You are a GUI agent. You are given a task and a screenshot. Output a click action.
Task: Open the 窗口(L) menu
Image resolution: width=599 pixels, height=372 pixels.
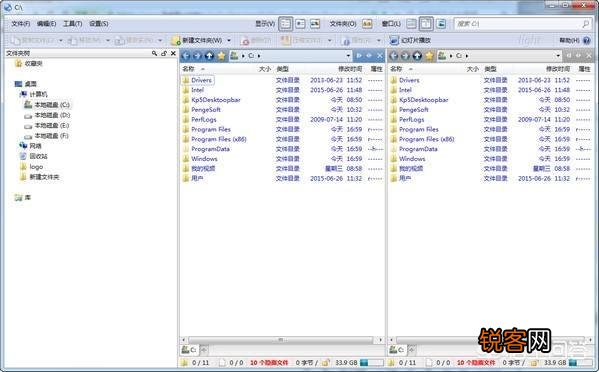click(x=391, y=24)
